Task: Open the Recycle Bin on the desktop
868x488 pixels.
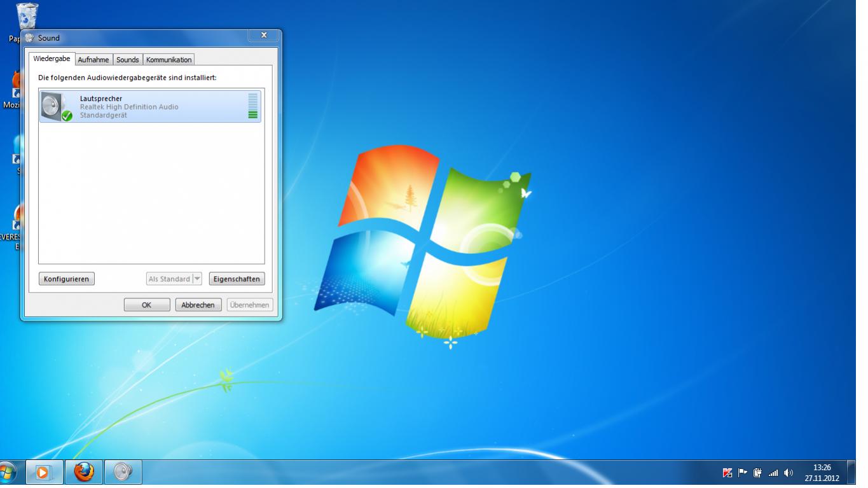Action: (27, 16)
